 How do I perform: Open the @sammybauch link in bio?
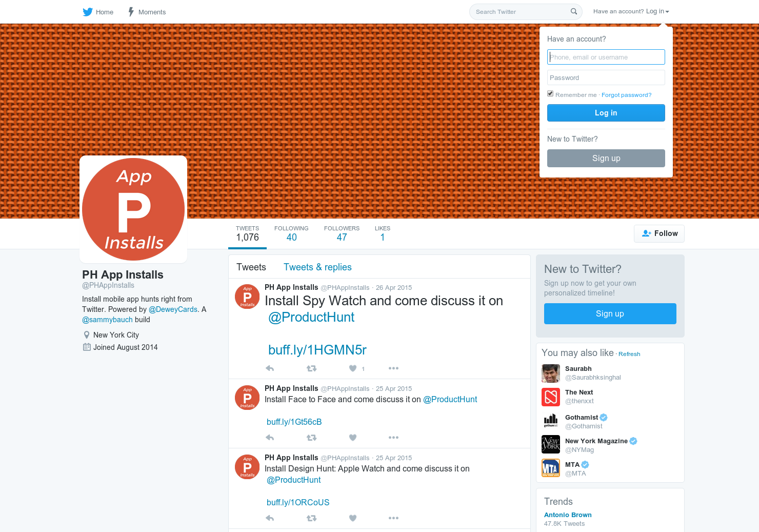(x=107, y=320)
